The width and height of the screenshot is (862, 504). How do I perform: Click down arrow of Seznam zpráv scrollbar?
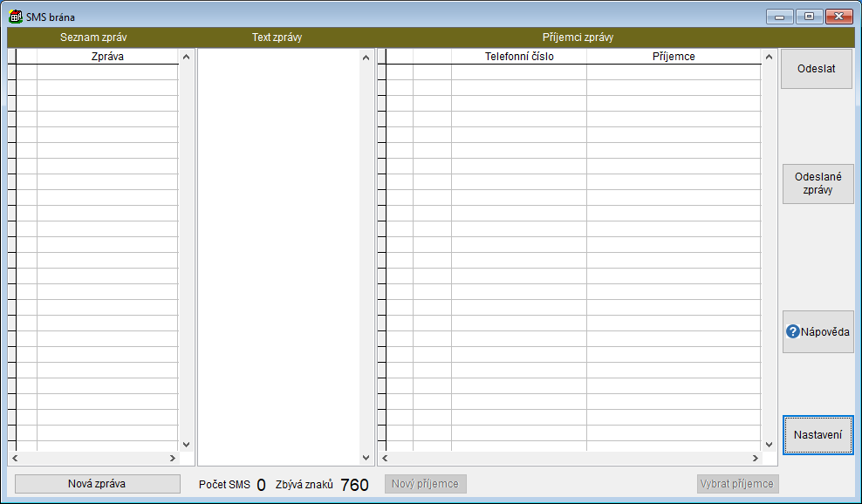pos(185,444)
